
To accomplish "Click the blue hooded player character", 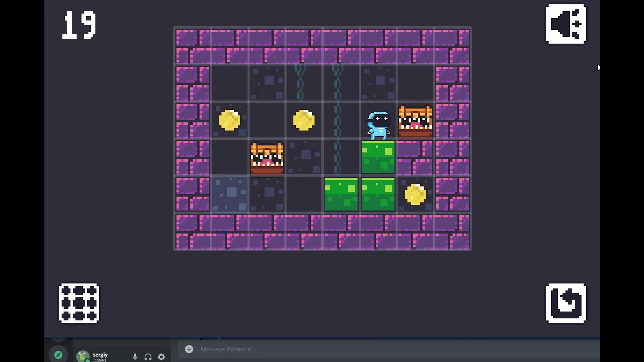I will pyautogui.click(x=378, y=125).
